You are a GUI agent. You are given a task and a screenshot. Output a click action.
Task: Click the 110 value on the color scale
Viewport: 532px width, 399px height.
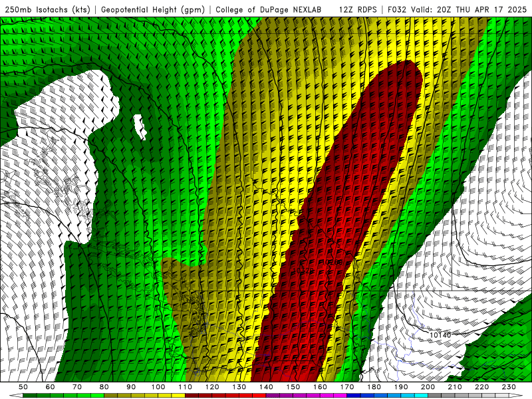[x=185, y=387]
